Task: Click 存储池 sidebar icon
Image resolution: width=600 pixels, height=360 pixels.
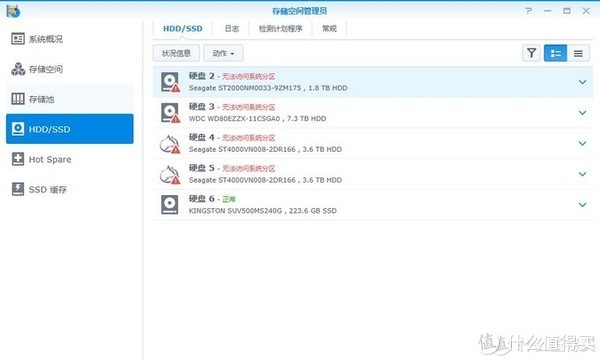Action: [x=18, y=99]
